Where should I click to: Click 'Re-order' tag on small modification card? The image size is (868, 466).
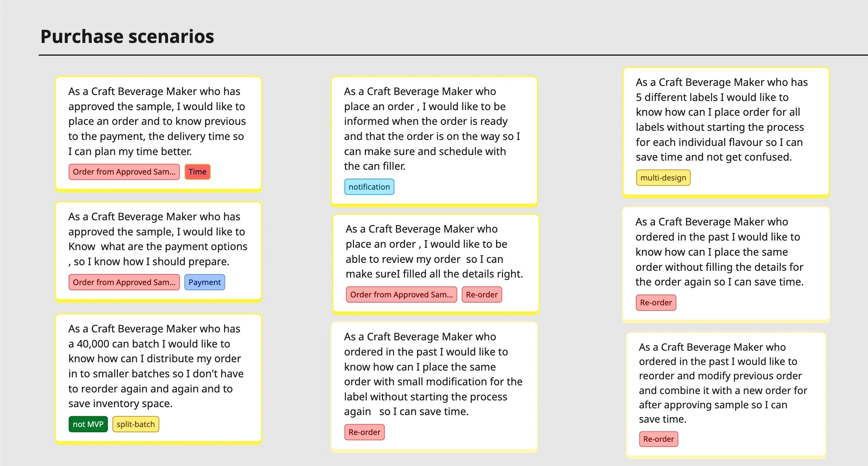coord(364,432)
